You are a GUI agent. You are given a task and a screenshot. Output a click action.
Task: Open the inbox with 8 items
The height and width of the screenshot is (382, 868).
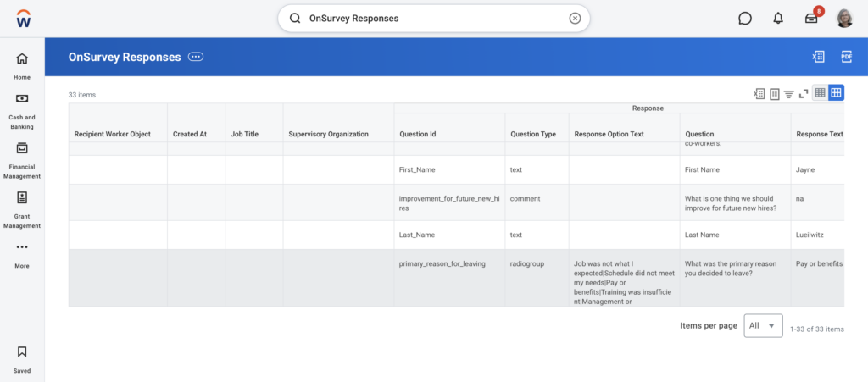pos(811,19)
